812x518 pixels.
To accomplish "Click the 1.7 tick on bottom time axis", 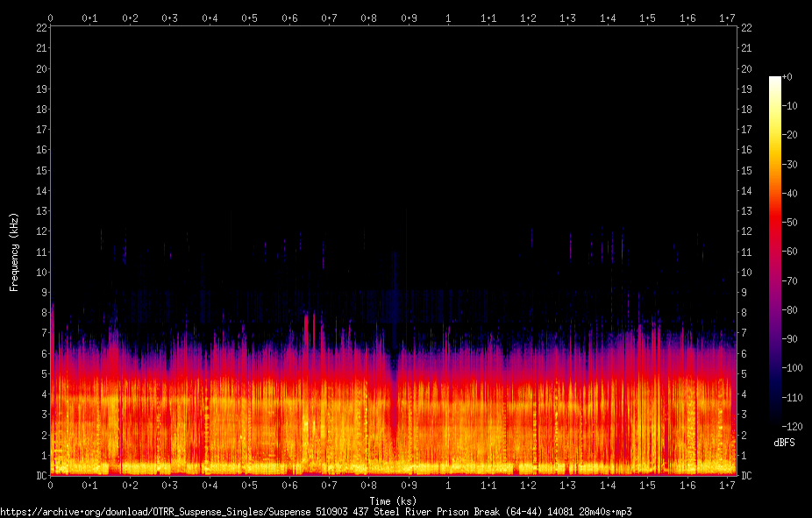I will pyautogui.click(x=727, y=486).
